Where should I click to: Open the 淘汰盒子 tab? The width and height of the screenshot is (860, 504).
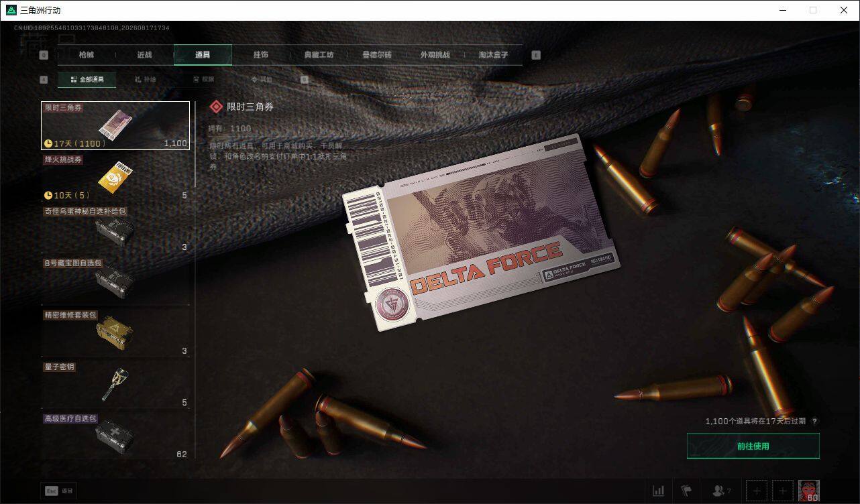[493, 55]
